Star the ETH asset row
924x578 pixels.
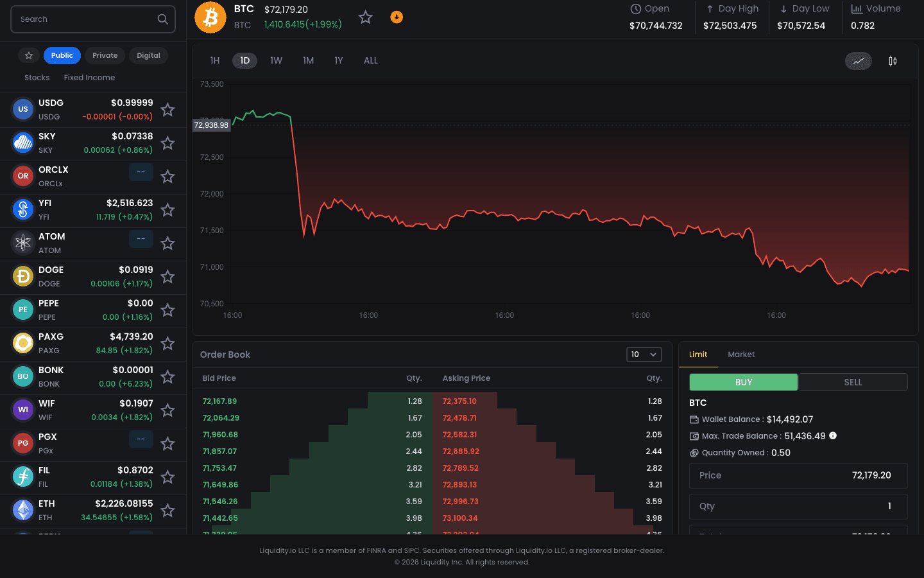point(167,511)
